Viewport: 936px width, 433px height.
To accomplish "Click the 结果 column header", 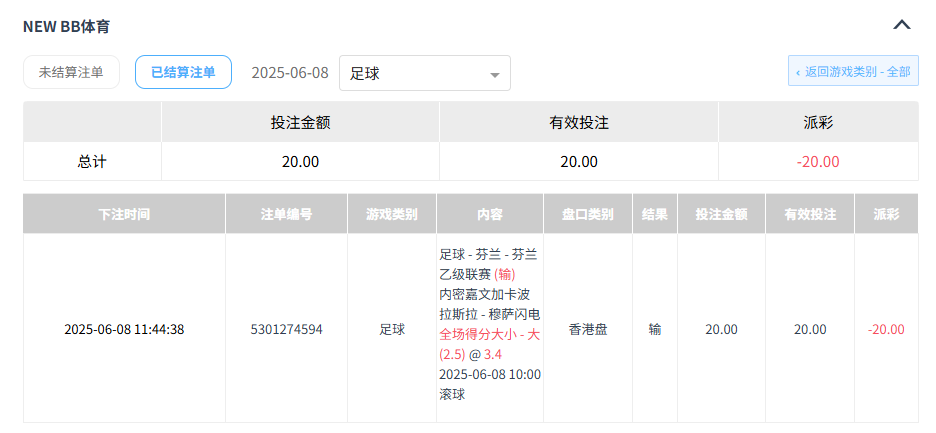I will pos(655,214).
